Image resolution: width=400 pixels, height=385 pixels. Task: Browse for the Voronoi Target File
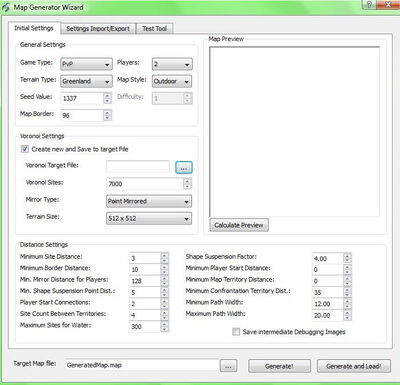tap(184, 168)
